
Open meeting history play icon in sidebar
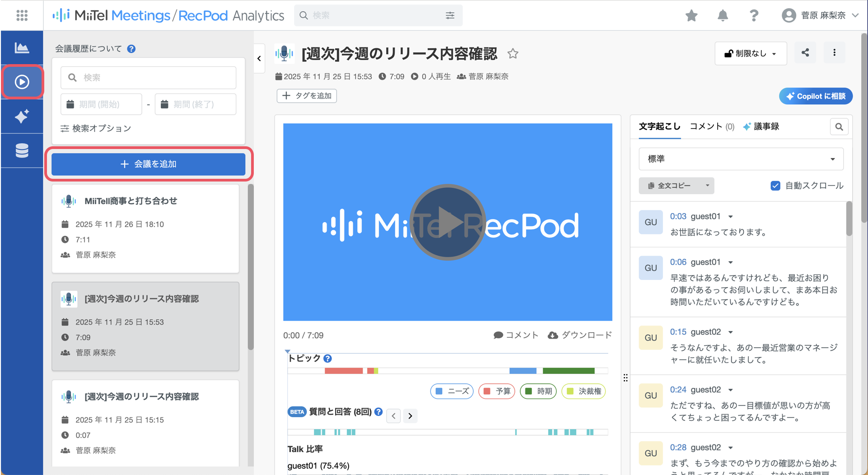[x=22, y=82]
